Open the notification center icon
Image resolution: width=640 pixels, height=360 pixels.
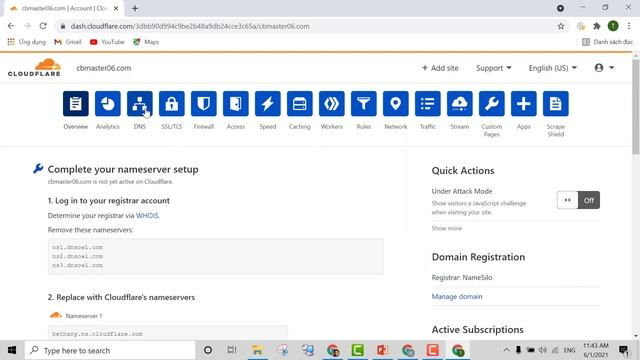pyautogui.click(x=624, y=350)
